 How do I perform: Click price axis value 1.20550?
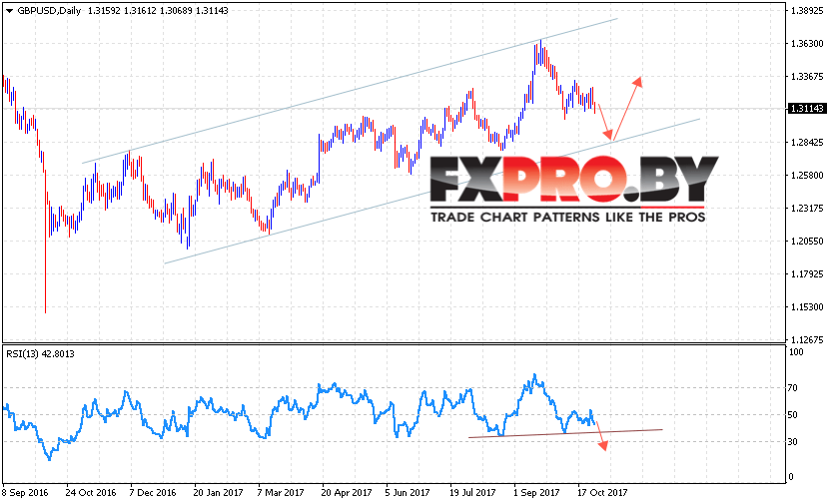pos(807,242)
